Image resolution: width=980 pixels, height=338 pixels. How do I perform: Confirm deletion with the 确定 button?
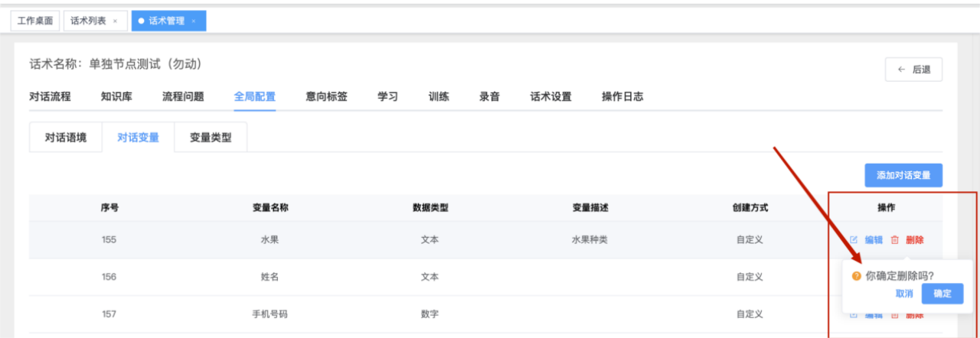pos(942,294)
